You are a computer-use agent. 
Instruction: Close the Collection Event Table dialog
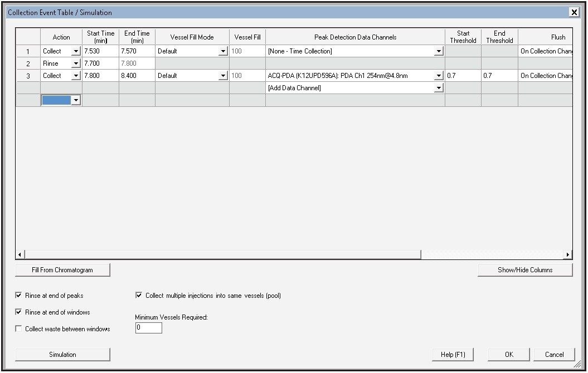[x=574, y=12]
